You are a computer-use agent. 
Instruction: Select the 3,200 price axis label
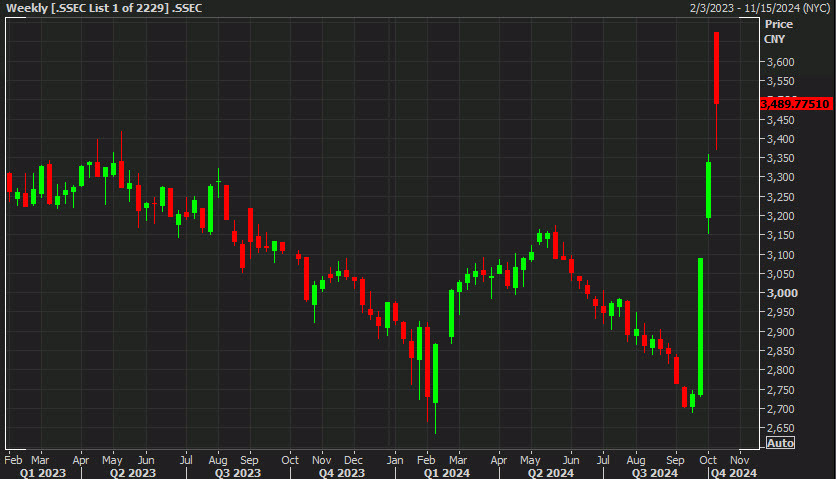point(781,216)
